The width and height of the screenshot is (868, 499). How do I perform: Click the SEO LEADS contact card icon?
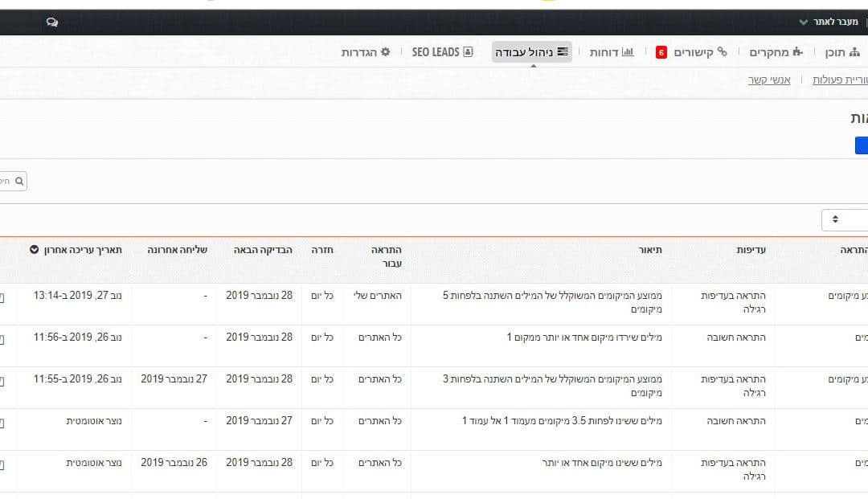469,51
